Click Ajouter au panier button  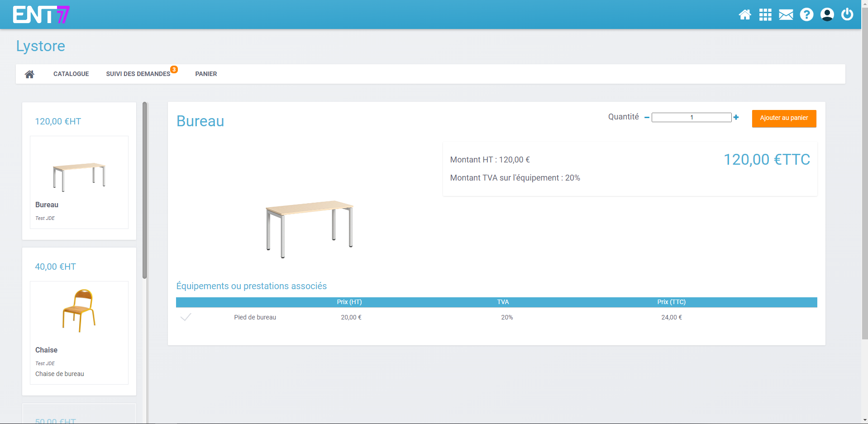coord(784,119)
